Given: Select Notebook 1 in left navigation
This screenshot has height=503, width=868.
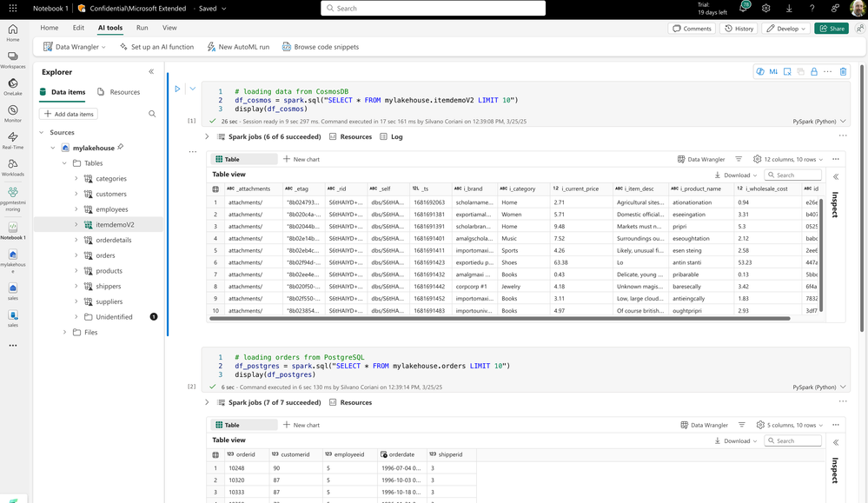Looking at the screenshot, I should (x=13, y=231).
